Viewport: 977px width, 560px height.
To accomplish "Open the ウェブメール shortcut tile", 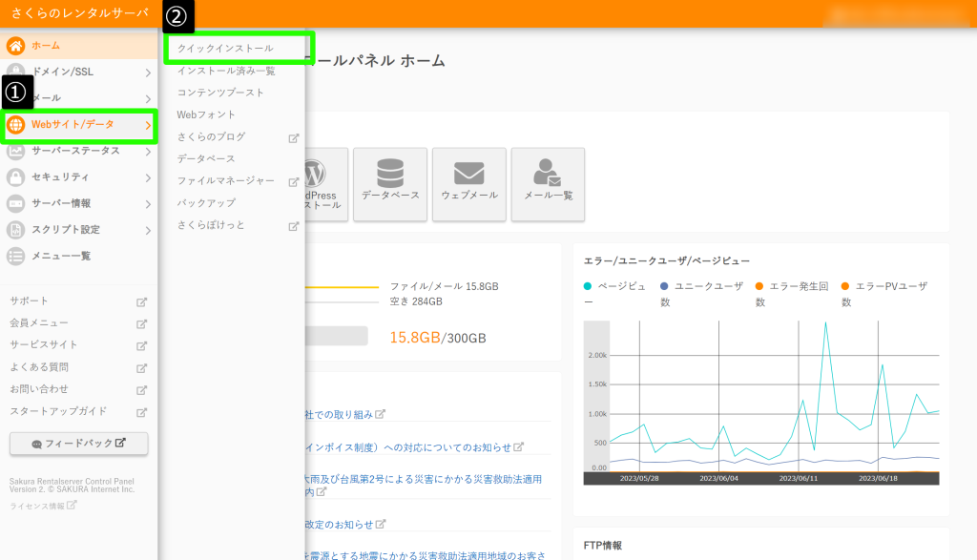I will pos(469,184).
